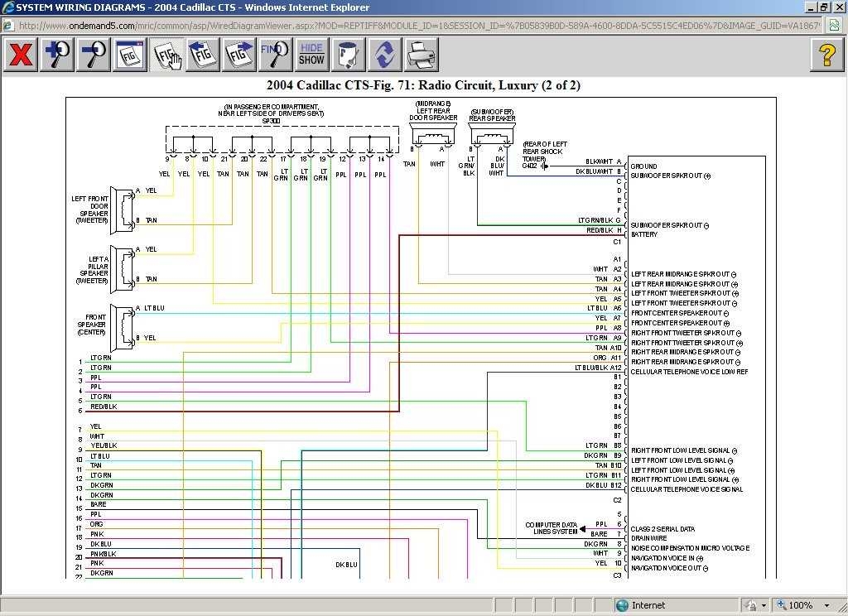Screen dimensions: 848x616
Task: Open the yellow Help question mark
Action: click(x=827, y=55)
